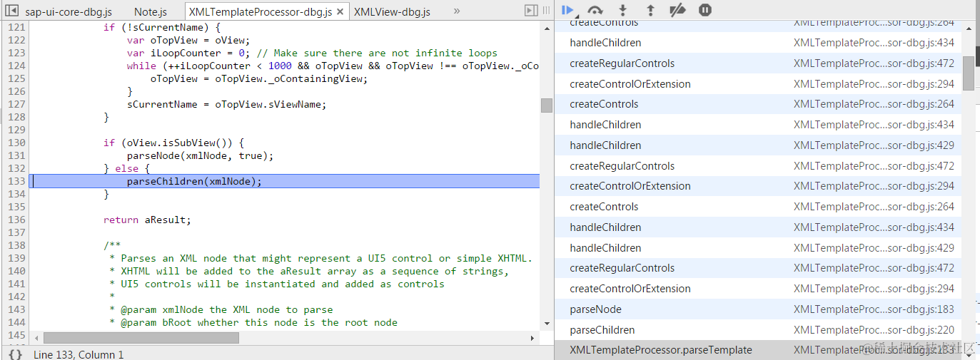Click the right arrow of horizontal scrollbar
The width and height of the screenshot is (980, 360).
coord(532,338)
